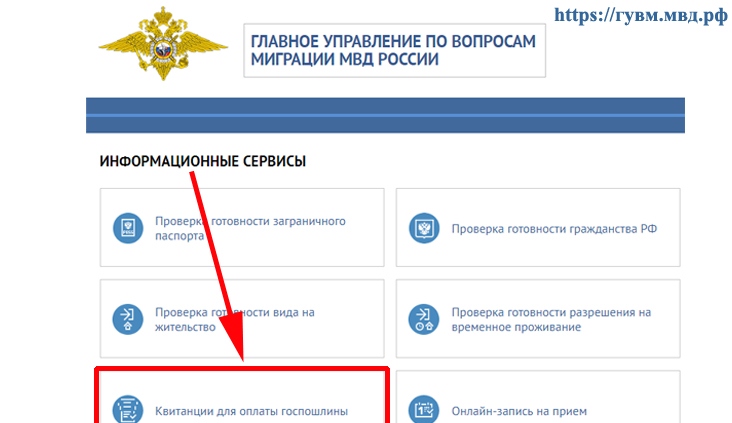Click the foreign passport readiness icon
The height and width of the screenshot is (423, 732).
point(128,228)
